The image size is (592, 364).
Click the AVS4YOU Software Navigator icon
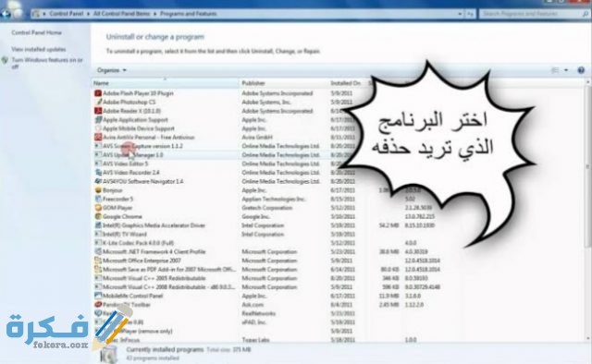98,181
